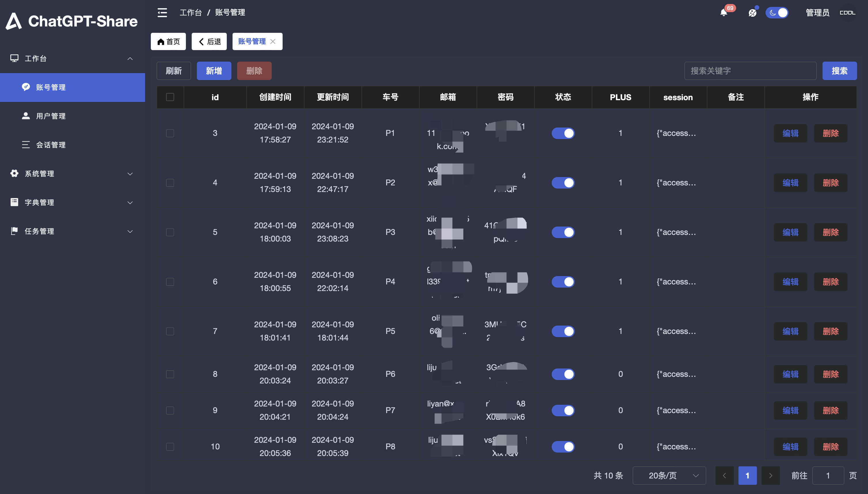This screenshot has height=494, width=868.
Task: Click the 字典管理 book icon
Action: coord(14,202)
